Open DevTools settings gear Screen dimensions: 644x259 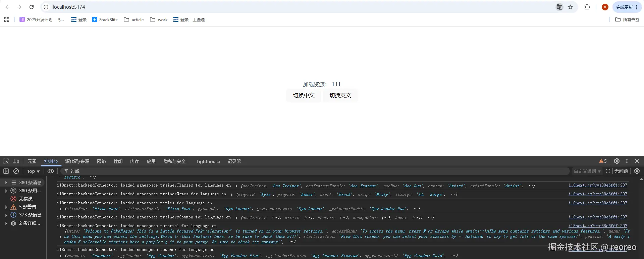tap(616, 161)
